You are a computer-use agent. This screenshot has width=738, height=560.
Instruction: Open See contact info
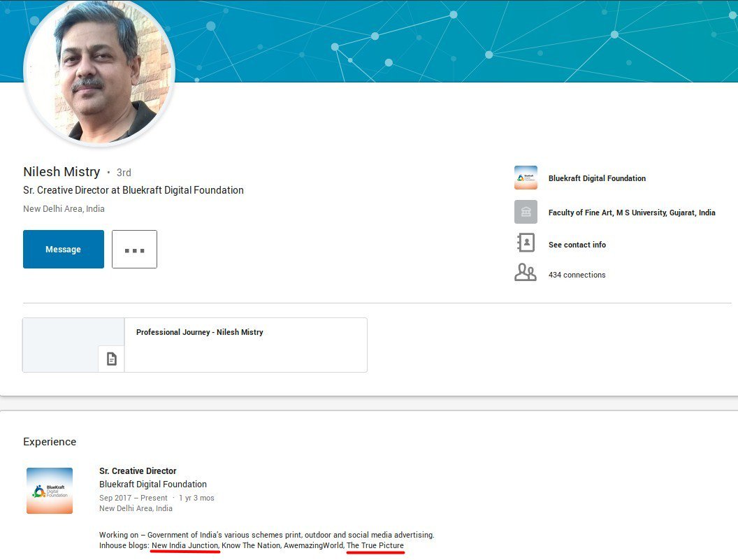(x=577, y=245)
